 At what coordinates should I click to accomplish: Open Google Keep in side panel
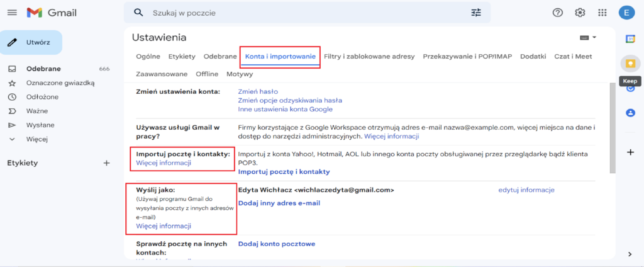point(630,64)
